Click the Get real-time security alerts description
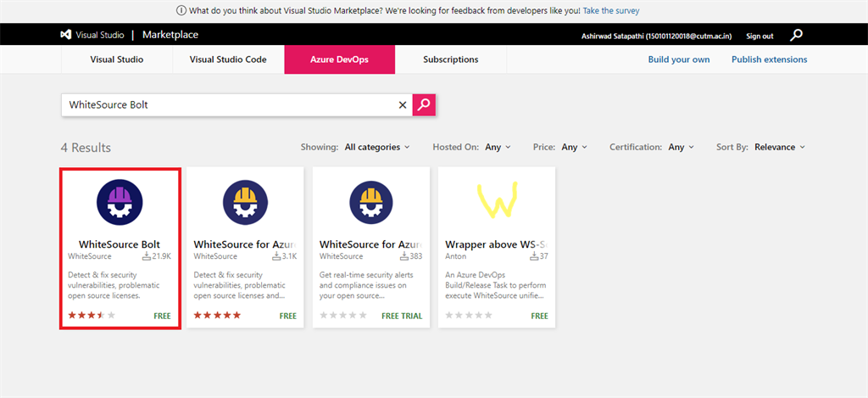The image size is (868, 398). point(366,285)
